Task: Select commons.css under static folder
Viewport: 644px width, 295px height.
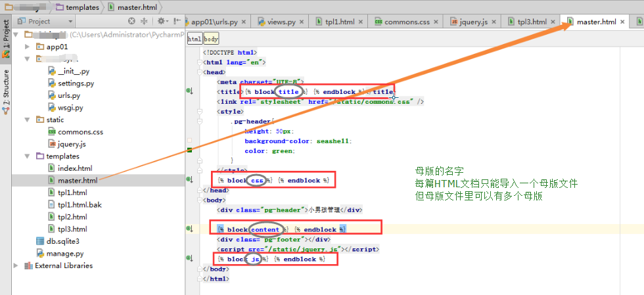Action: pos(80,132)
